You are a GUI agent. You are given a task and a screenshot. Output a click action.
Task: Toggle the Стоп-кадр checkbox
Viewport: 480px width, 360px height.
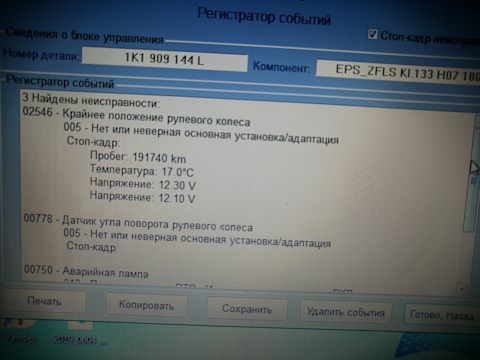372,34
